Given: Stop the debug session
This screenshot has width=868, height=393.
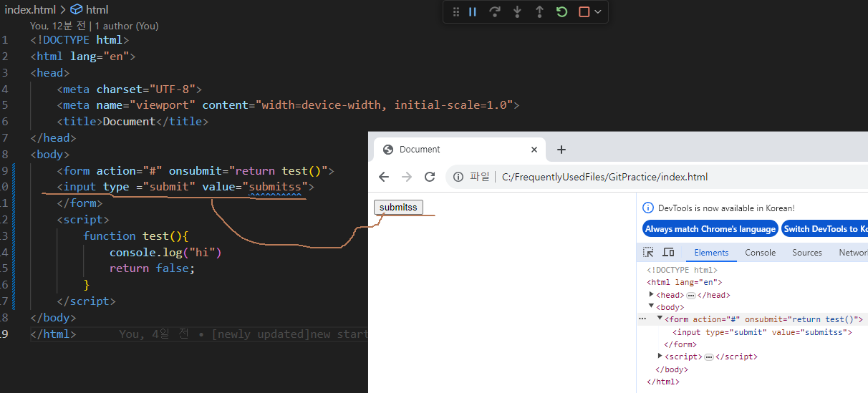Looking at the screenshot, I should click(x=584, y=11).
